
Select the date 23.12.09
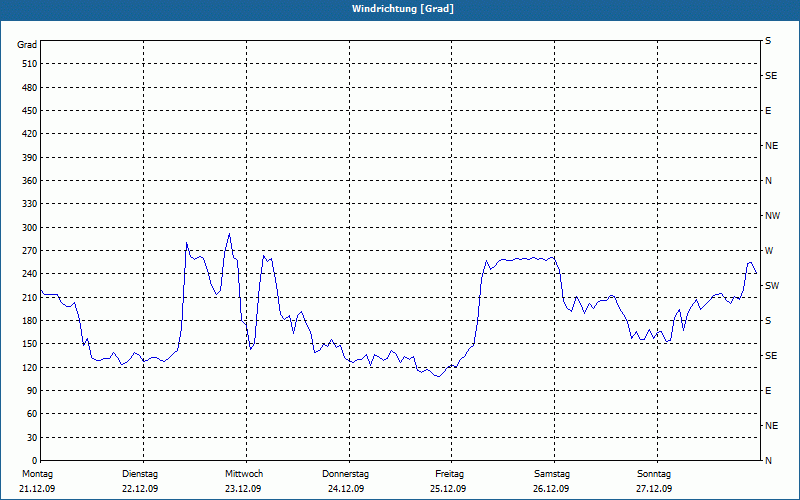tap(243, 489)
